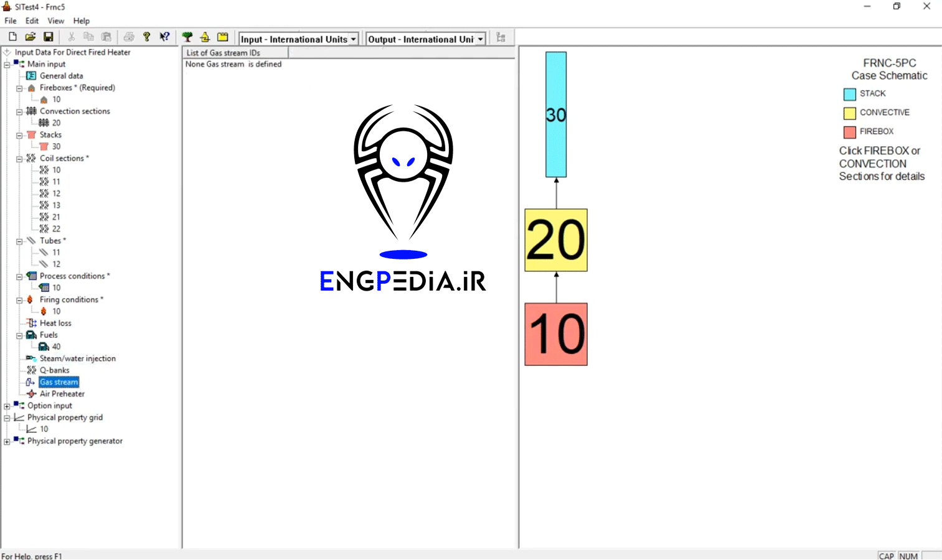Click the Heat loss icon in the tree
This screenshot has height=560, width=942.
(x=31, y=323)
